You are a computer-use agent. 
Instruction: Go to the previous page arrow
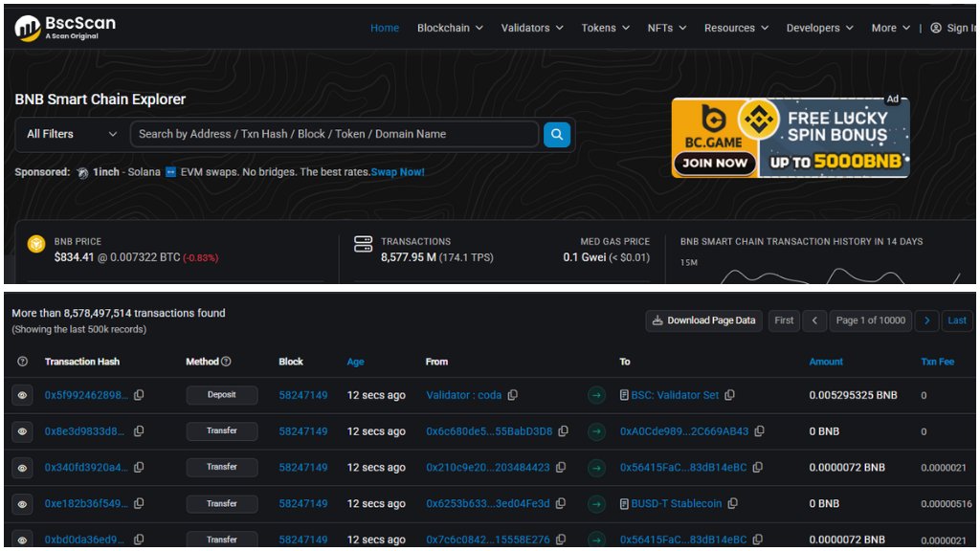coord(814,320)
